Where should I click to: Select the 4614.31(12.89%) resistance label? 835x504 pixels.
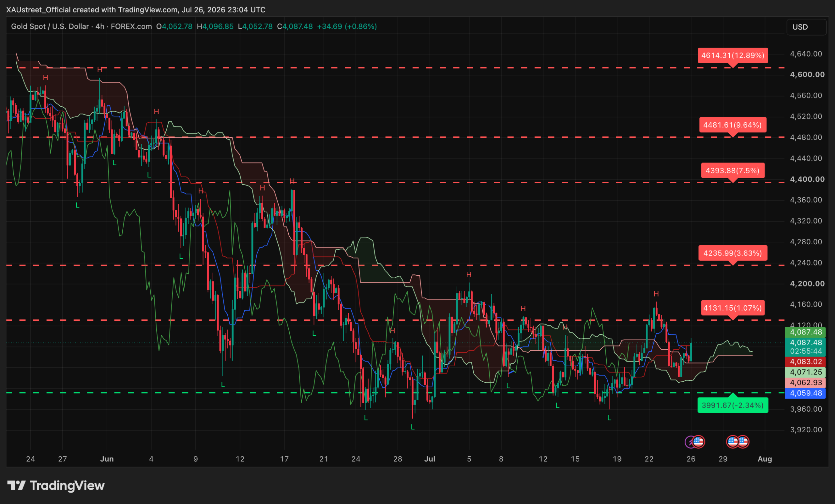click(733, 55)
